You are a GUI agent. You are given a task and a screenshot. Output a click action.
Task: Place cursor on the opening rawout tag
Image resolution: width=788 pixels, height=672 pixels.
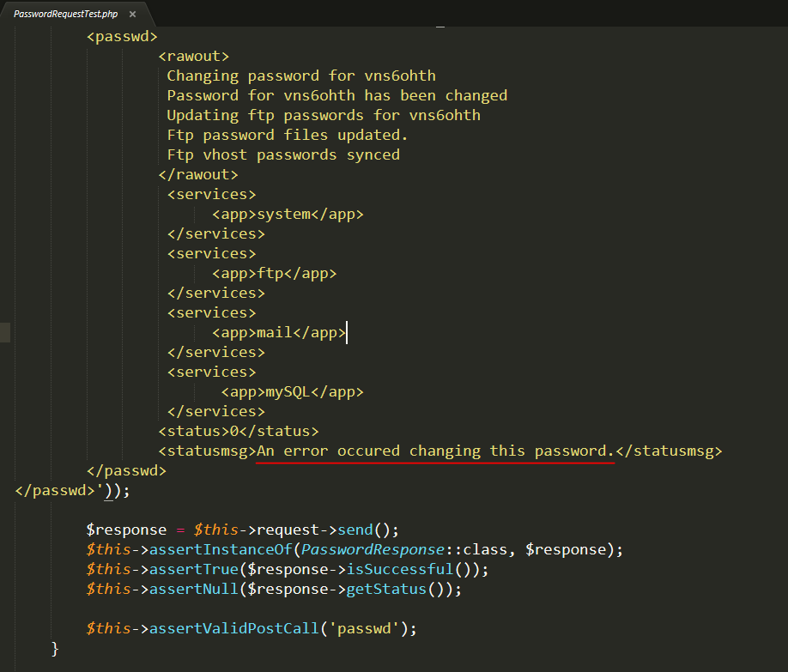point(194,55)
